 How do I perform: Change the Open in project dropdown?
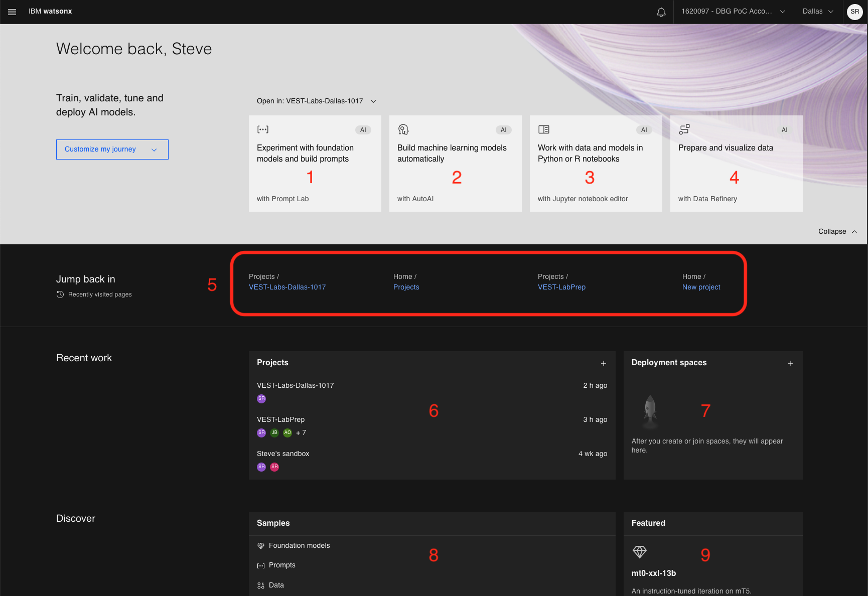[317, 101]
